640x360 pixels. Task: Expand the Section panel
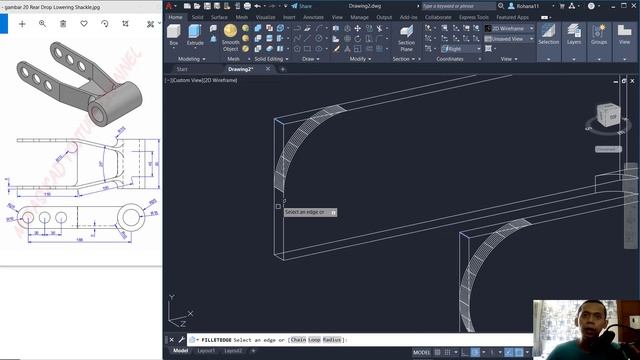click(x=404, y=59)
